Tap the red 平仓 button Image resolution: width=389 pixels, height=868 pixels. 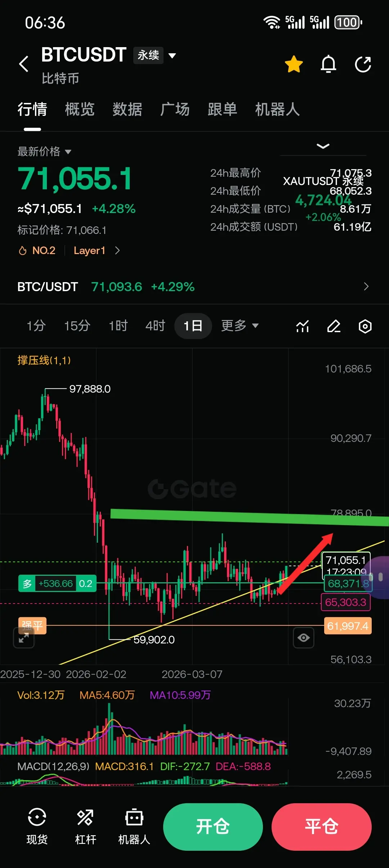point(321,827)
